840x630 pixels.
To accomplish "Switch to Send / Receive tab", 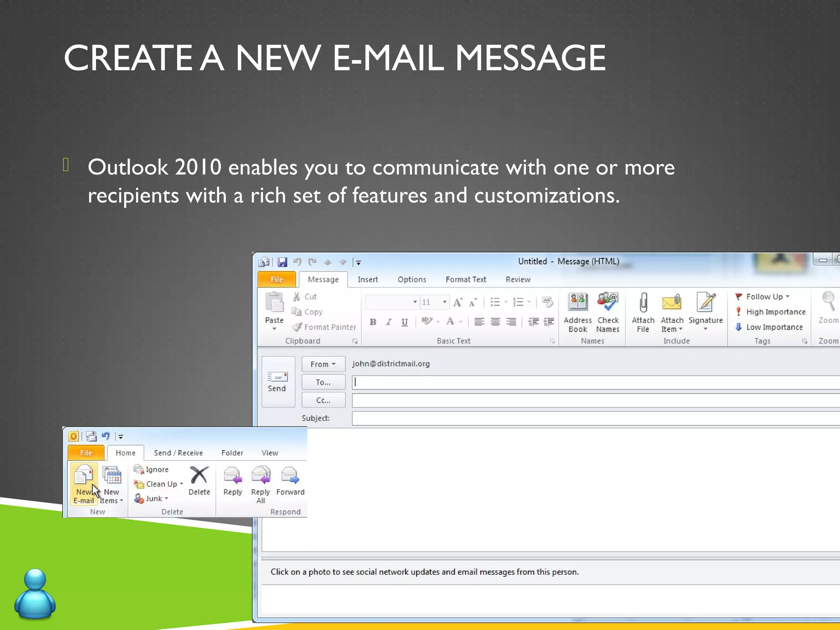I will click(x=178, y=453).
